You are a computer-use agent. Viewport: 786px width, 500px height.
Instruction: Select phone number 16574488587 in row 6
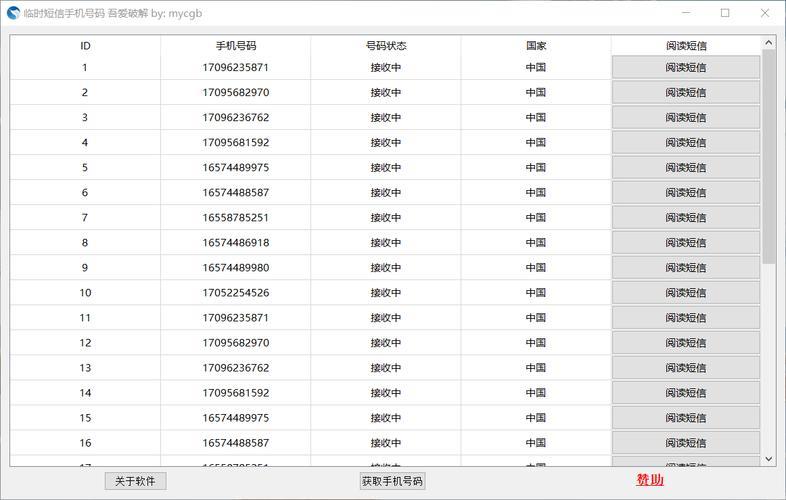[x=236, y=193]
